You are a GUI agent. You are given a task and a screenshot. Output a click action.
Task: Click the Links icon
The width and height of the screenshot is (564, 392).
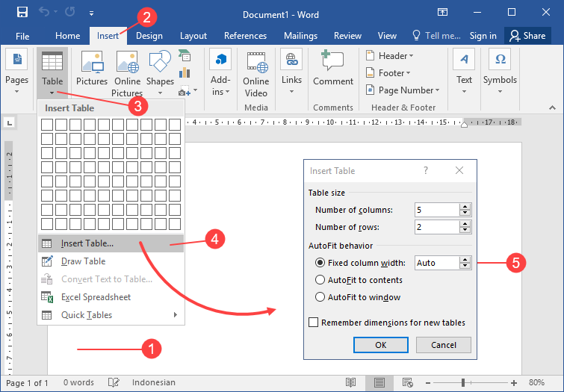coord(292,59)
